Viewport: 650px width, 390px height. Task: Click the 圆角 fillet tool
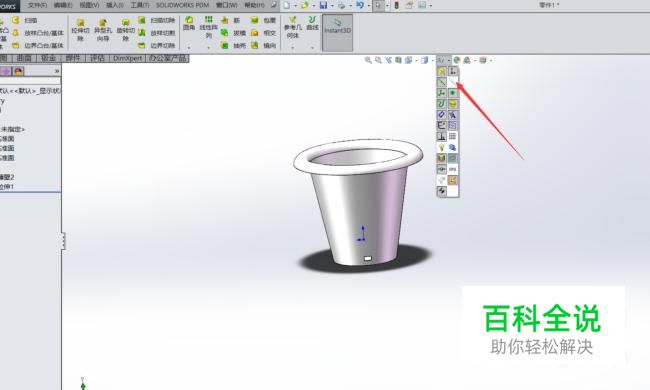(189, 24)
